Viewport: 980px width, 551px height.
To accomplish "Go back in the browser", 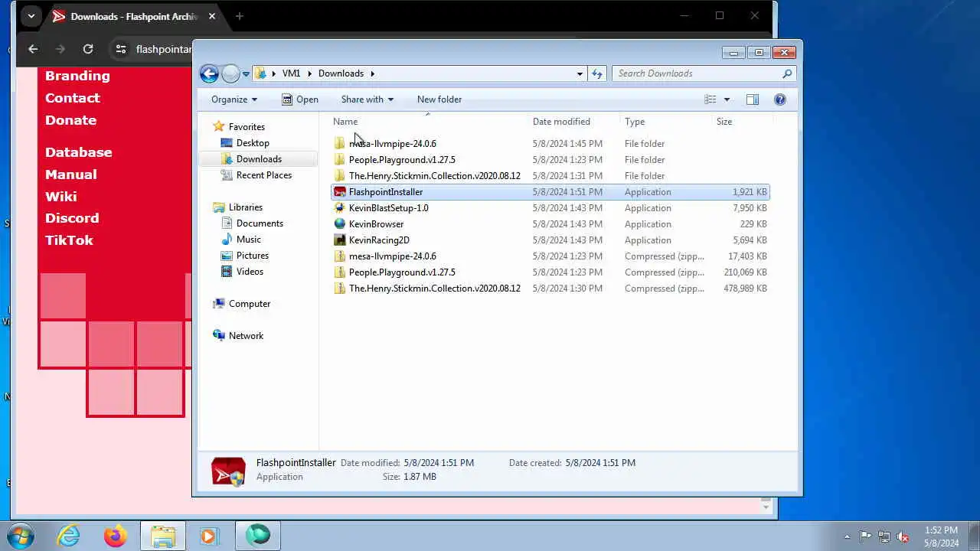I will click(33, 49).
